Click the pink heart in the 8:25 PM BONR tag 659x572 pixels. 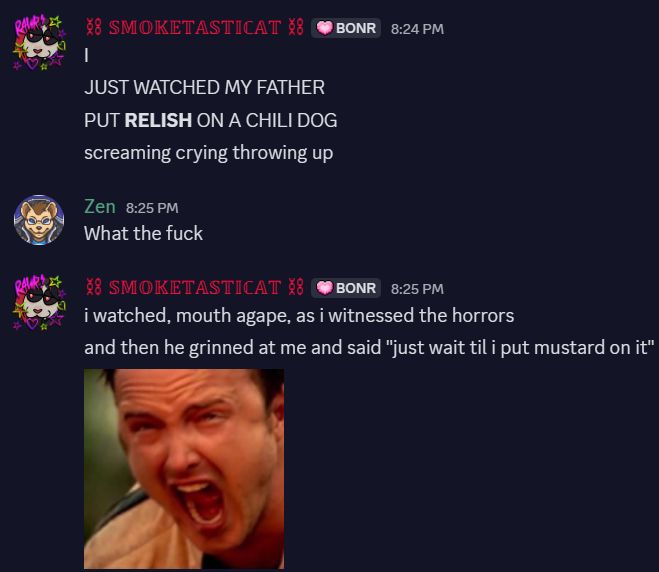click(x=324, y=288)
